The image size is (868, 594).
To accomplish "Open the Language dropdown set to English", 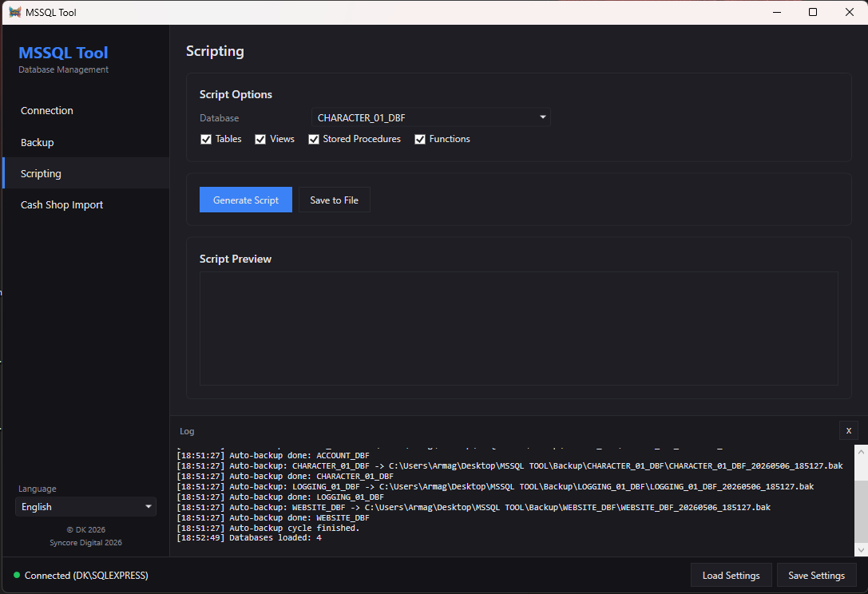I will click(85, 506).
